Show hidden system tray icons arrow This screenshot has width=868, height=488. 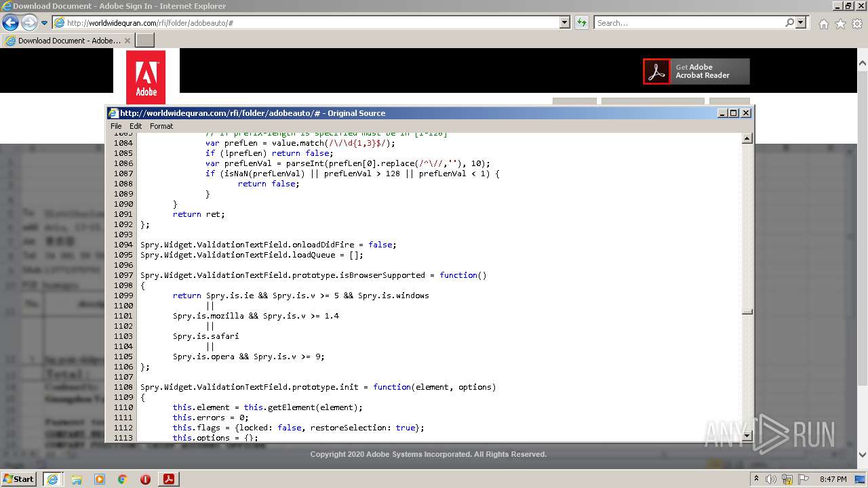click(x=756, y=479)
